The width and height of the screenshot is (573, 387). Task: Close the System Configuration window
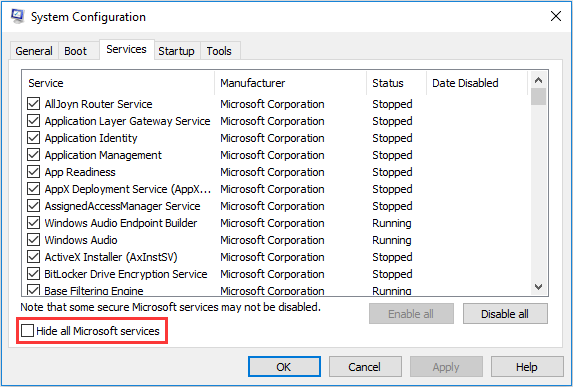click(556, 16)
